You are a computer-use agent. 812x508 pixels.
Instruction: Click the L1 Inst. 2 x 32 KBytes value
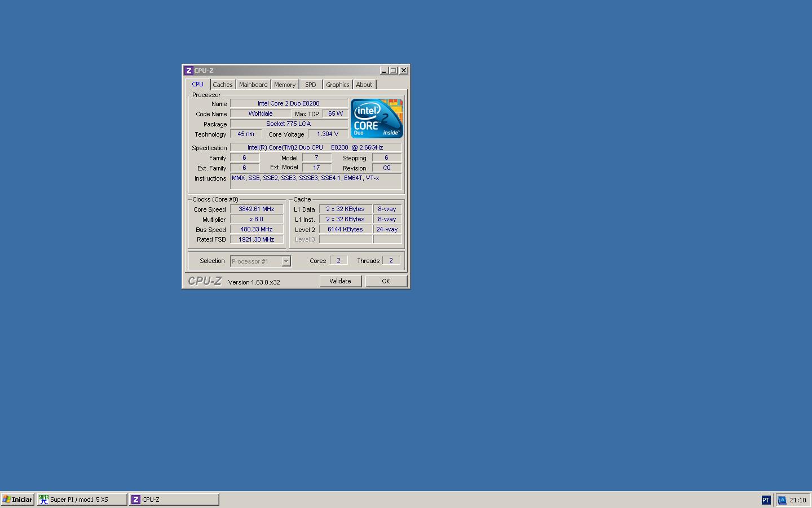click(345, 219)
